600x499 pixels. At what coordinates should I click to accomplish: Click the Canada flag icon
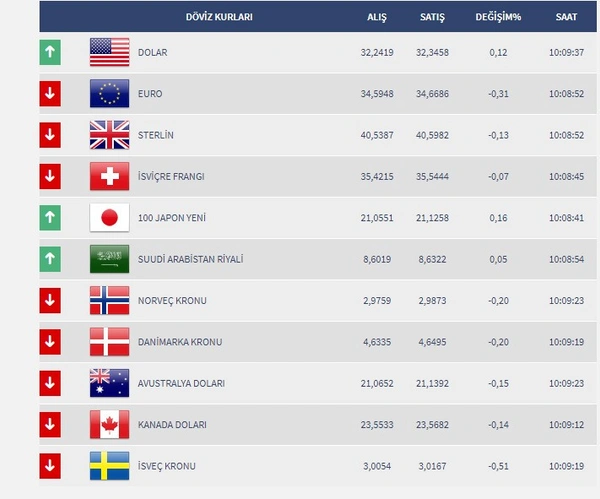(x=109, y=424)
